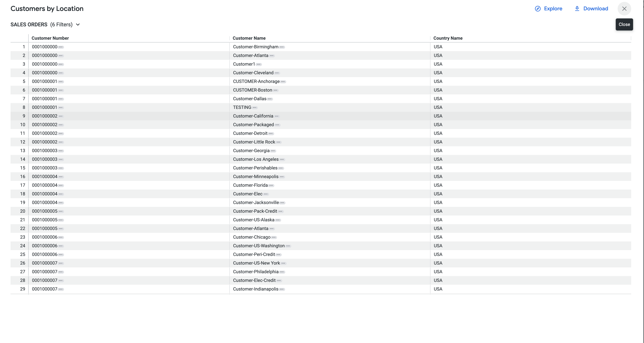Click the Download link text
The height and width of the screenshot is (343, 644).
[x=595, y=9]
